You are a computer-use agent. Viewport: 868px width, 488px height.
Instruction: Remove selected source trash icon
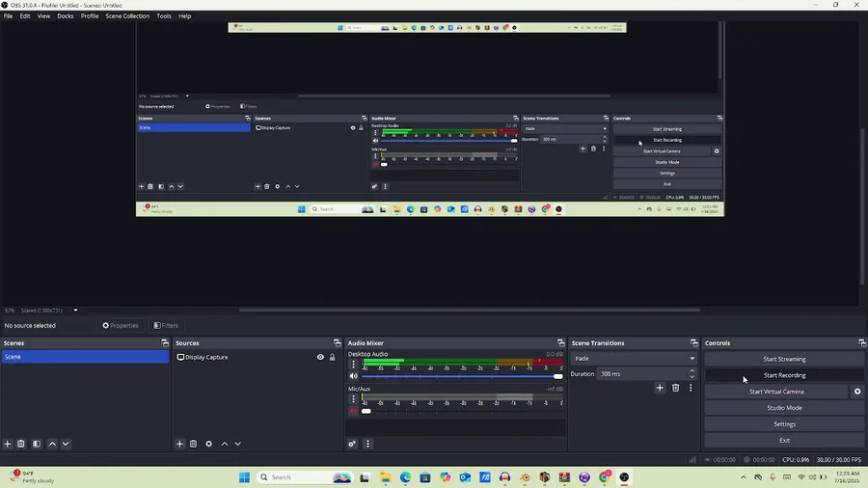tap(193, 444)
